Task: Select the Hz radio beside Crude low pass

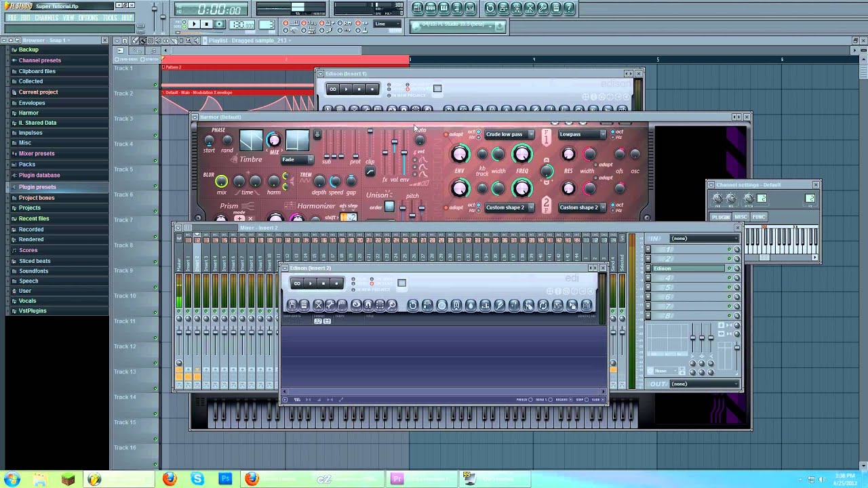Action: (x=479, y=137)
